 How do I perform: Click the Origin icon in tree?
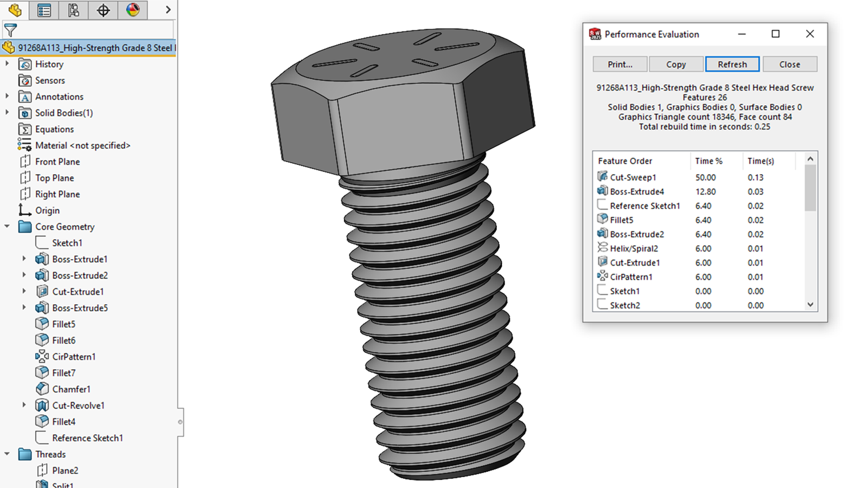pos(25,210)
